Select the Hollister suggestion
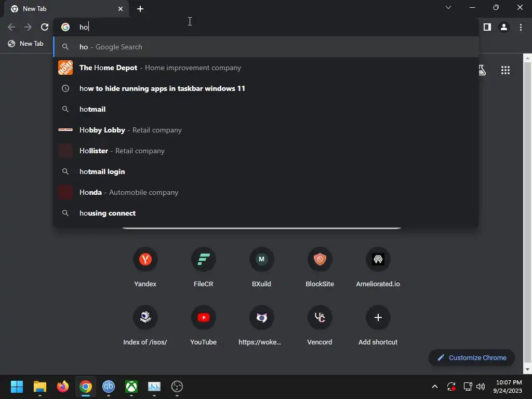Screen dimensions: 532x399 [x=266, y=151]
